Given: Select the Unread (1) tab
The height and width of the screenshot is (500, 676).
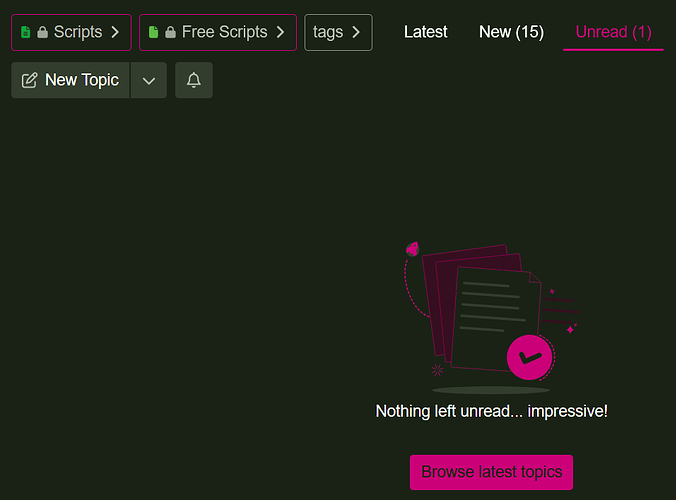Looking at the screenshot, I should (613, 32).
